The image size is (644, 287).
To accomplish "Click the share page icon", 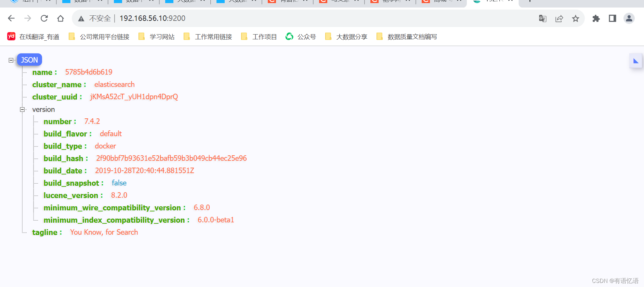I will (x=559, y=18).
